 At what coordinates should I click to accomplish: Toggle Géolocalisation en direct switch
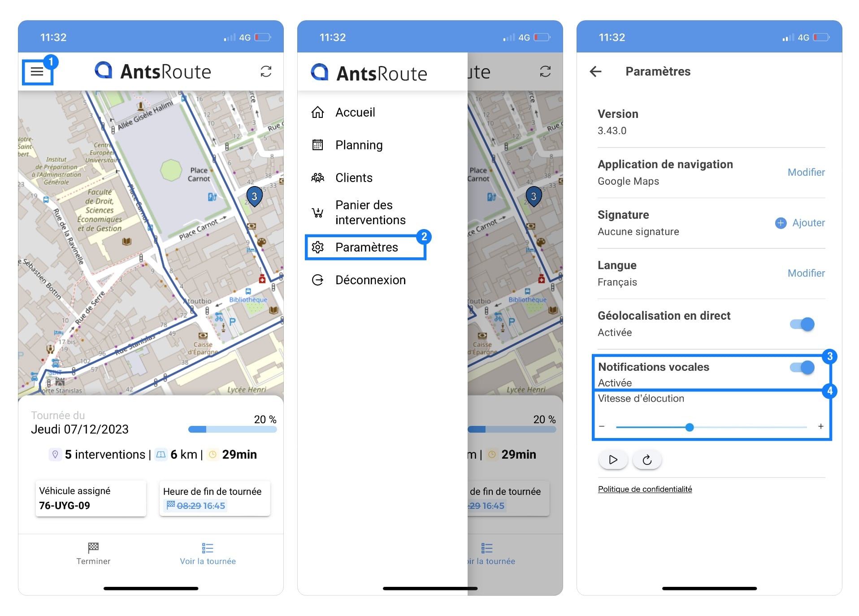click(802, 324)
